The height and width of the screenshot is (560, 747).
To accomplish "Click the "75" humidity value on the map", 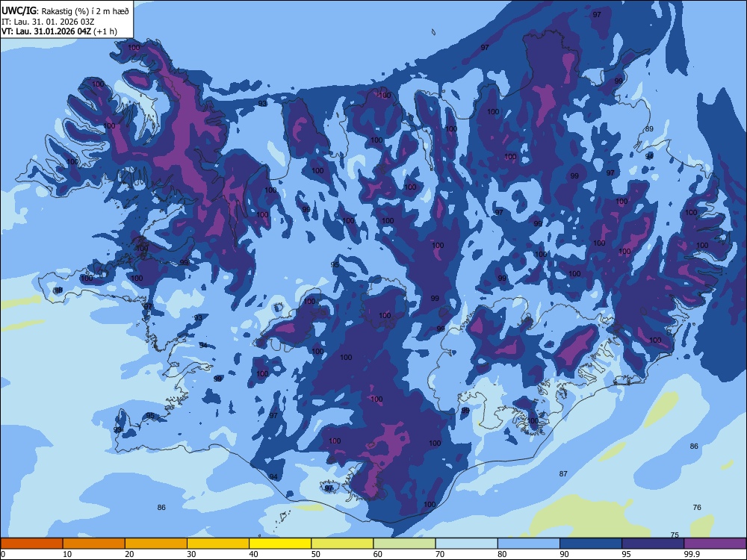I will tap(675, 535).
